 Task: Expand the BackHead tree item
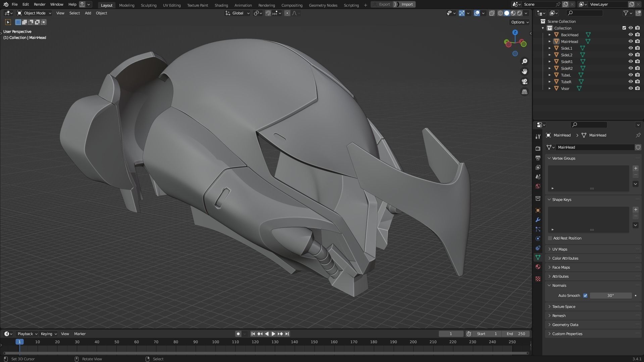point(550,35)
